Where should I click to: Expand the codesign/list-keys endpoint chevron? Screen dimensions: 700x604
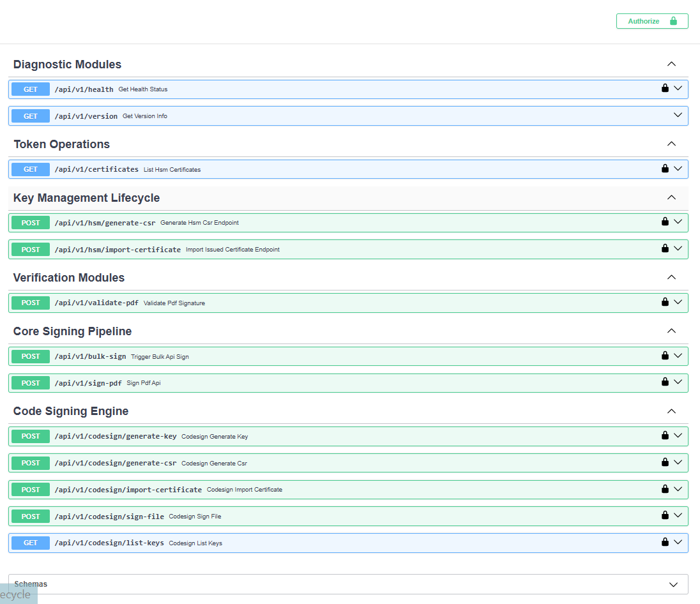(x=678, y=542)
